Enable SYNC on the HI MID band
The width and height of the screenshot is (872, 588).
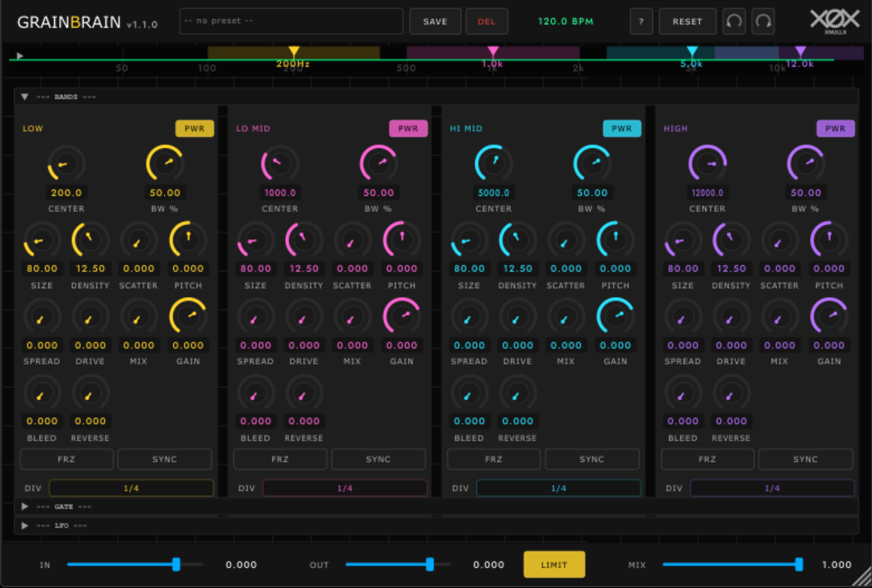tap(592, 459)
